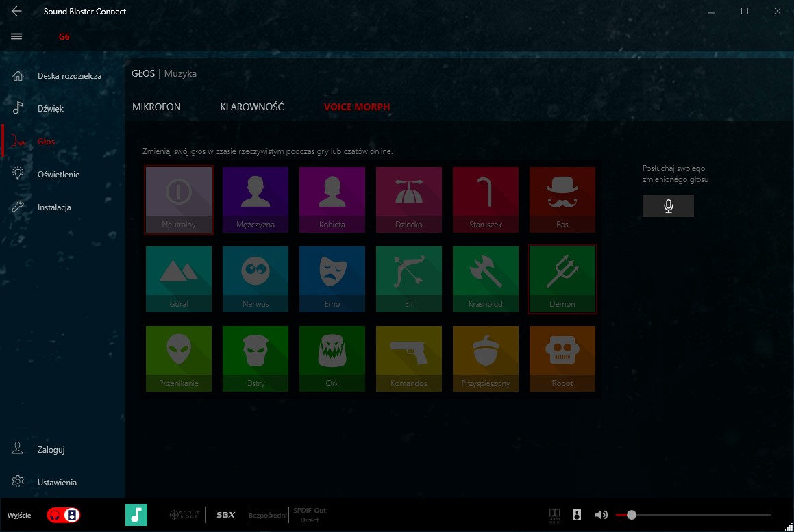The image size is (794, 532).
Task: Switch to the MIKROFON tab
Action: [156, 107]
